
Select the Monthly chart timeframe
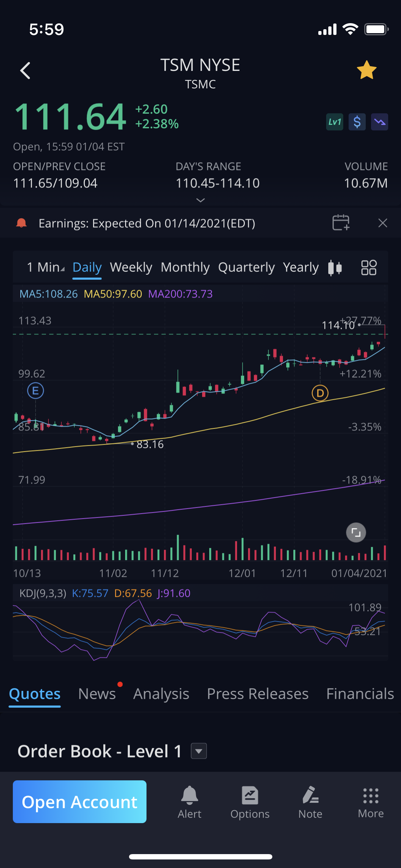[185, 267]
